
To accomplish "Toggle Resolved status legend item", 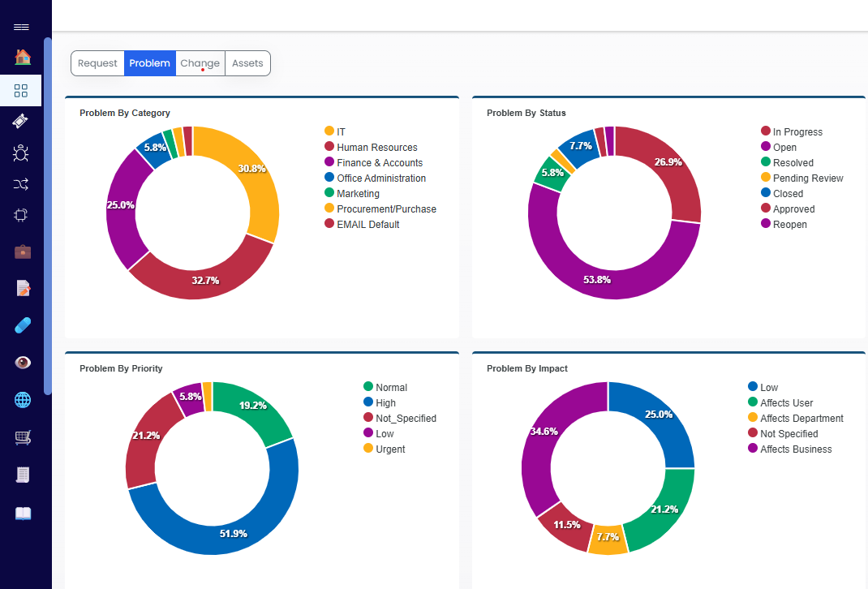I will [787, 163].
